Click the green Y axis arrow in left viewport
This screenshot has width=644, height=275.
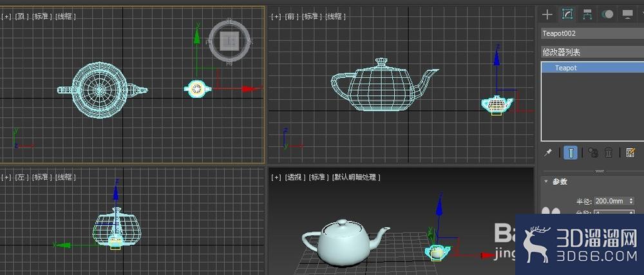62,245
